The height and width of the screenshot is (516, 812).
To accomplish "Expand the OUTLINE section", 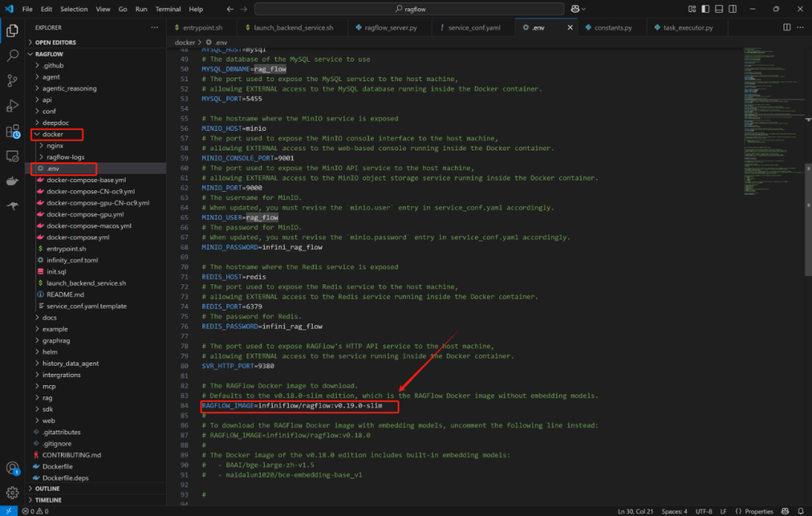I will click(x=47, y=488).
